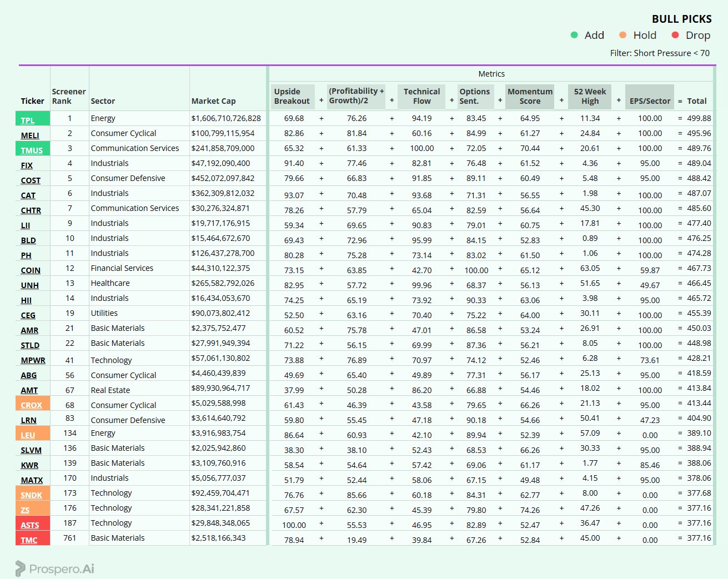
Task: Open the SNDK ticker link
Action: coord(31,495)
